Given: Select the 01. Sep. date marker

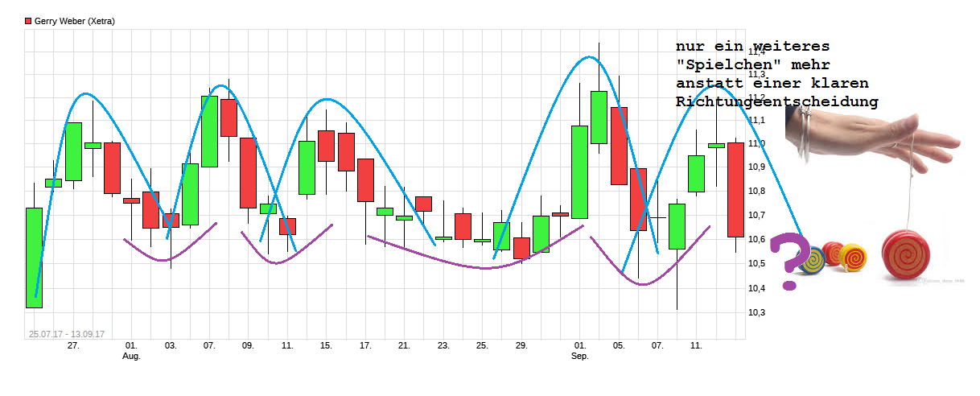Looking at the screenshot, I should (x=580, y=350).
